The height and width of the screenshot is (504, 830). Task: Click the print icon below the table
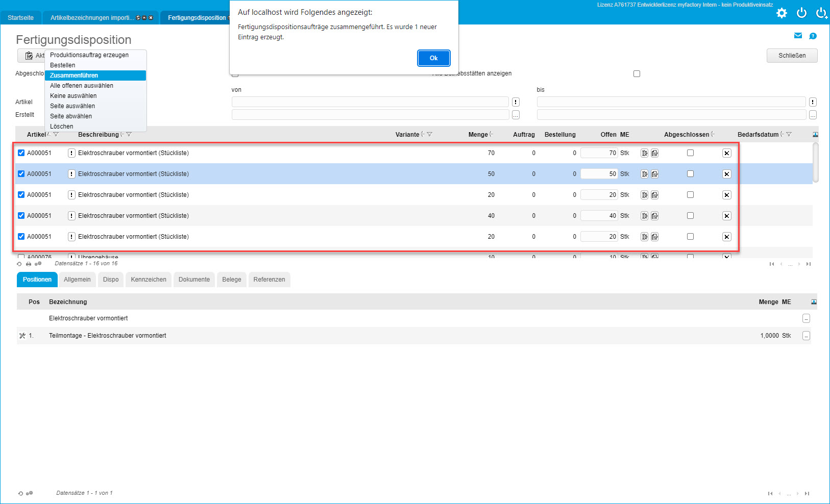[29, 264]
